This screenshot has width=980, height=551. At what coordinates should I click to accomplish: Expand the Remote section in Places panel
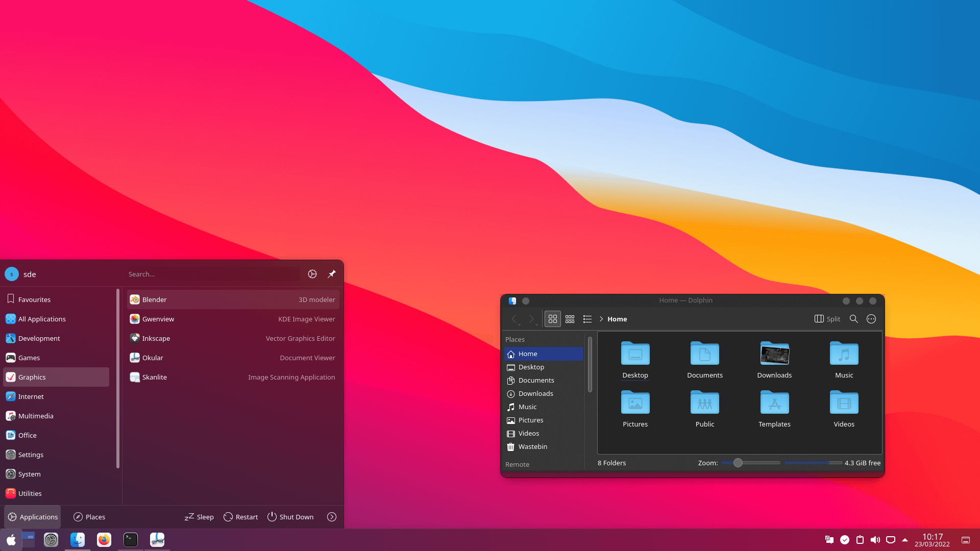click(517, 464)
